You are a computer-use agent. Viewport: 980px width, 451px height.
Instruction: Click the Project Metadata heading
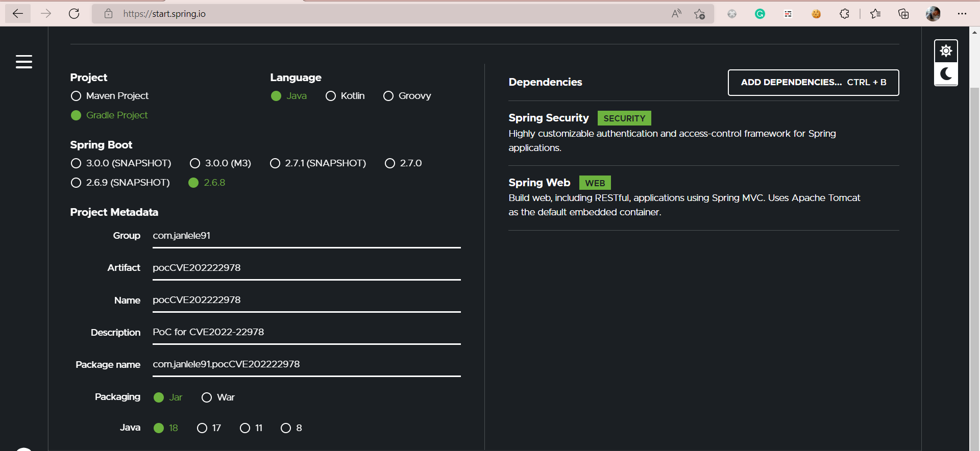click(x=114, y=212)
